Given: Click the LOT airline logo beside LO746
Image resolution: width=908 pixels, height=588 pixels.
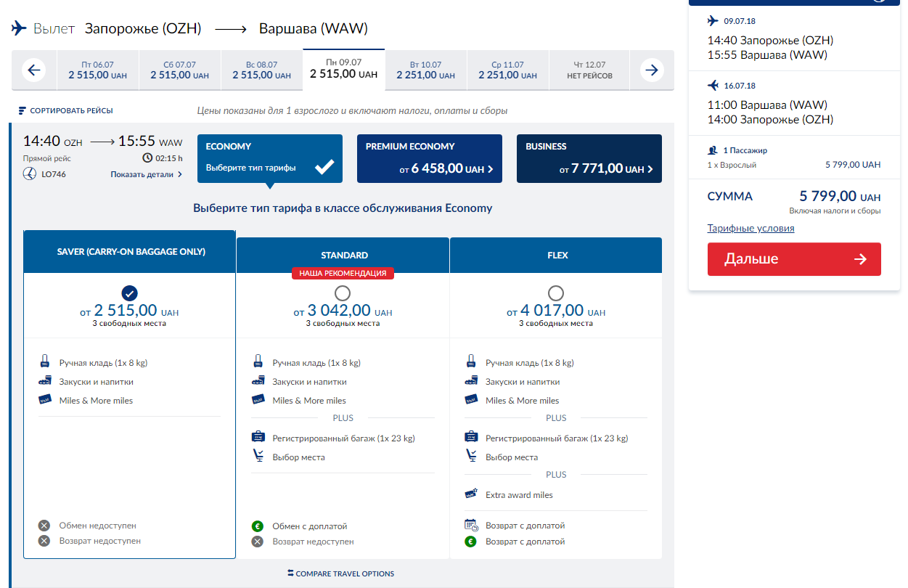Looking at the screenshot, I should coord(30,174).
